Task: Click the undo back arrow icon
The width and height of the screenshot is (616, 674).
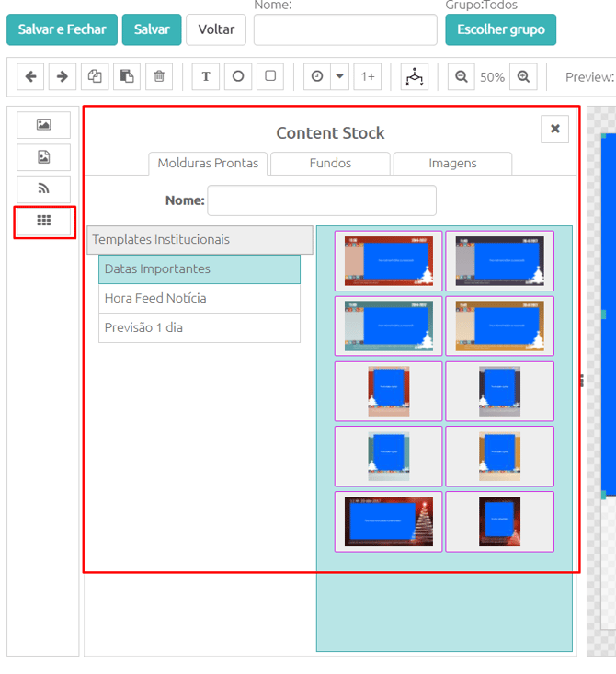Action: coord(31,76)
